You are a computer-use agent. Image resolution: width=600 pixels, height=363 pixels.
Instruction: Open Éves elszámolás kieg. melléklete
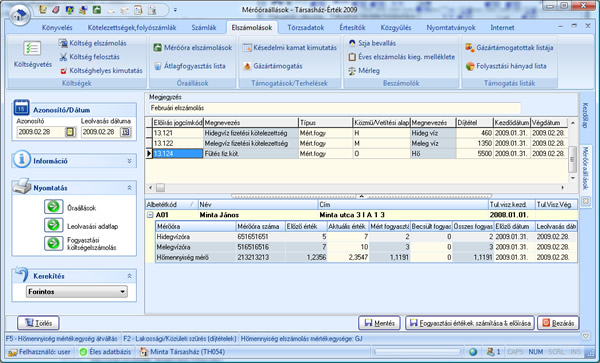tap(402, 57)
